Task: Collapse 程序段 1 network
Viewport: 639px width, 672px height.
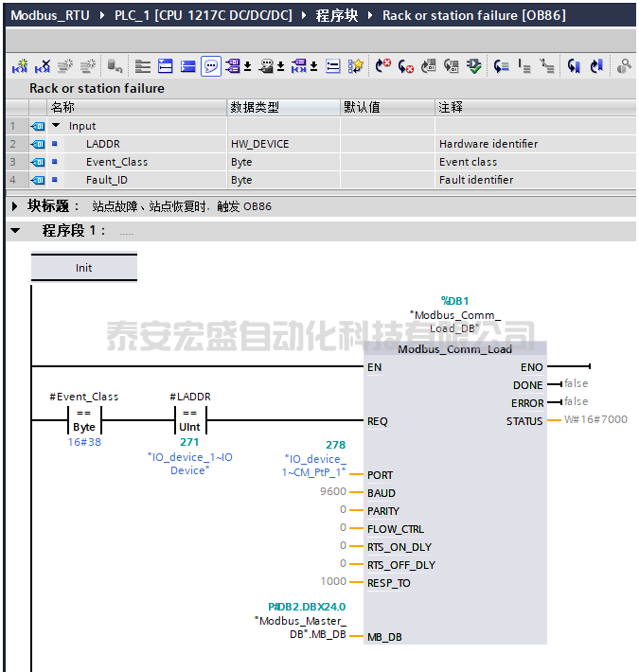Action: click(14, 231)
